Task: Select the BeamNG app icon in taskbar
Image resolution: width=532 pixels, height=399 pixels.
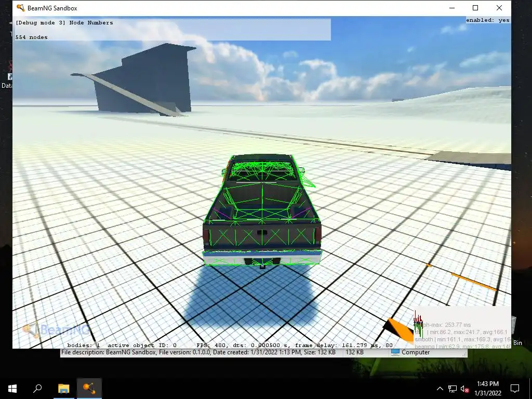Action: [89, 389]
